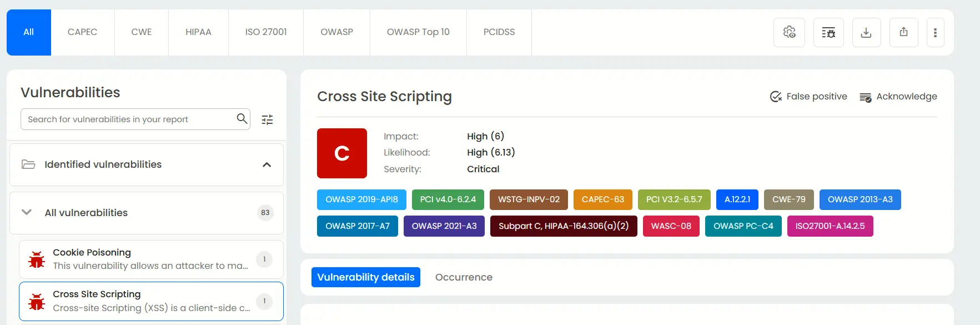Click the PCI v4.0-6.2.4 tag
The height and width of the screenshot is (325, 980).
pos(448,199)
